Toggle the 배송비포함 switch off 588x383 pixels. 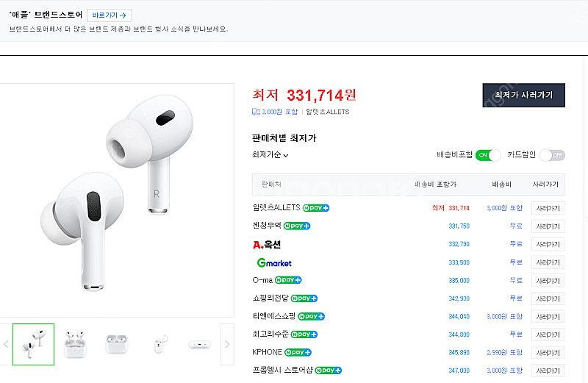coord(488,155)
